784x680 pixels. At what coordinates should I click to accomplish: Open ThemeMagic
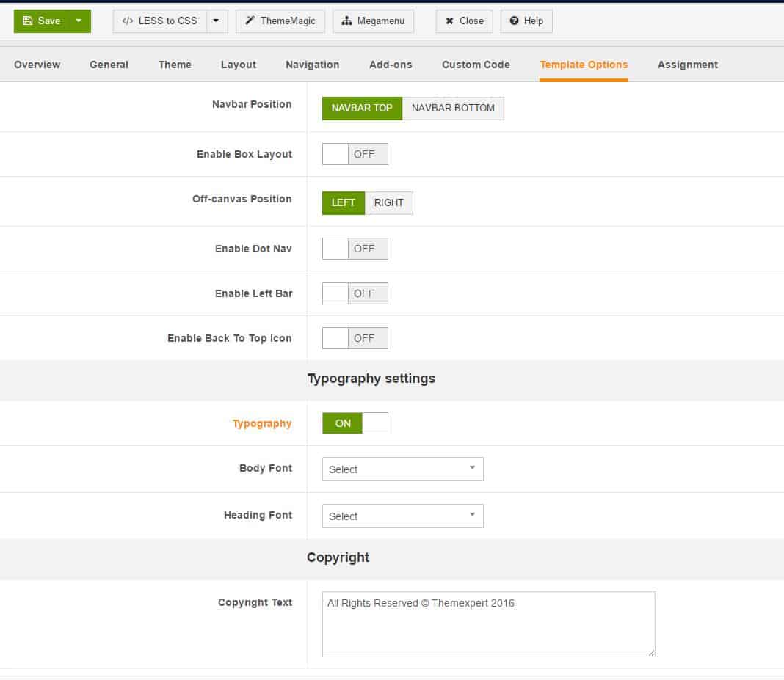(x=280, y=21)
